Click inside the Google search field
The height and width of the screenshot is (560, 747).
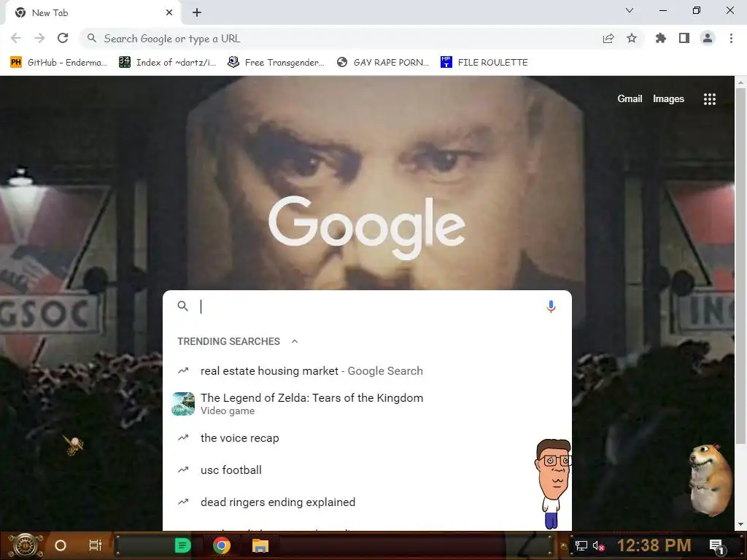coord(368,306)
